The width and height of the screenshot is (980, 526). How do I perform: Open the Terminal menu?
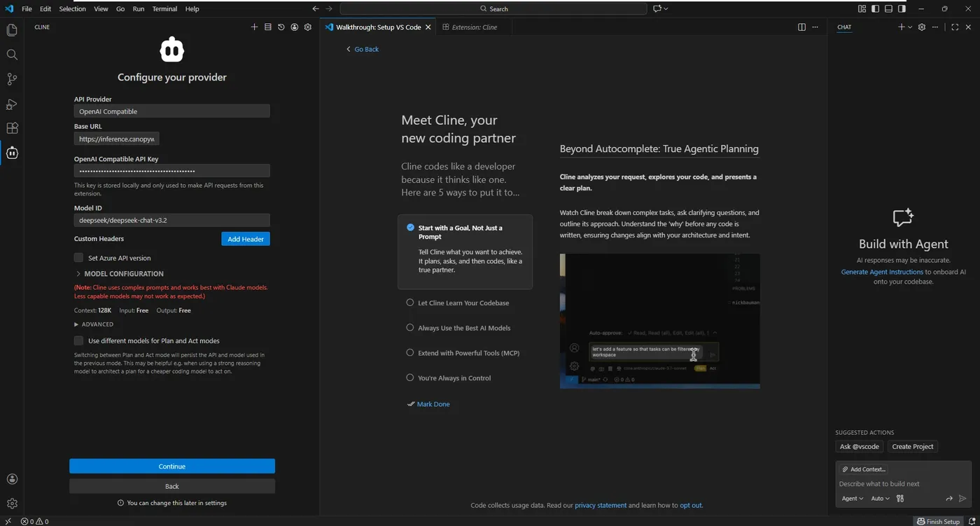[x=164, y=9]
